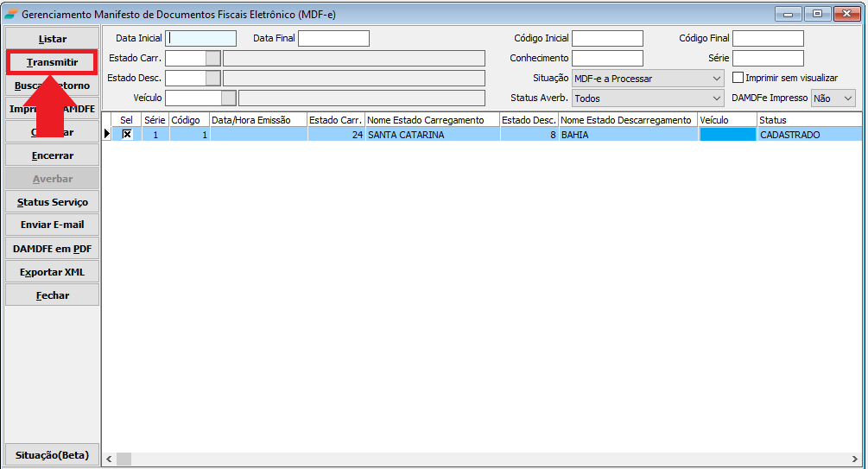Uncheck the Sel checkbox in first row
Image resolution: width=868 pixels, height=469 pixels.
coord(127,135)
